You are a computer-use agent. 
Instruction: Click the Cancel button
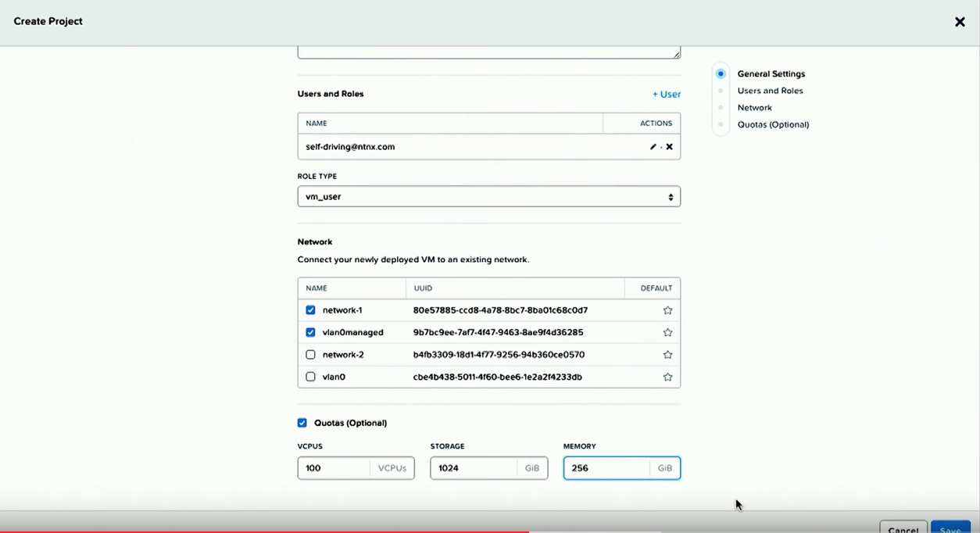click(x=903, y=528)
